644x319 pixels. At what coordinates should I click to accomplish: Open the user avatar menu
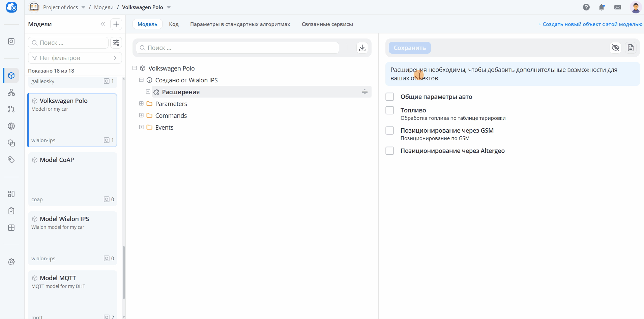click(636, 7)
